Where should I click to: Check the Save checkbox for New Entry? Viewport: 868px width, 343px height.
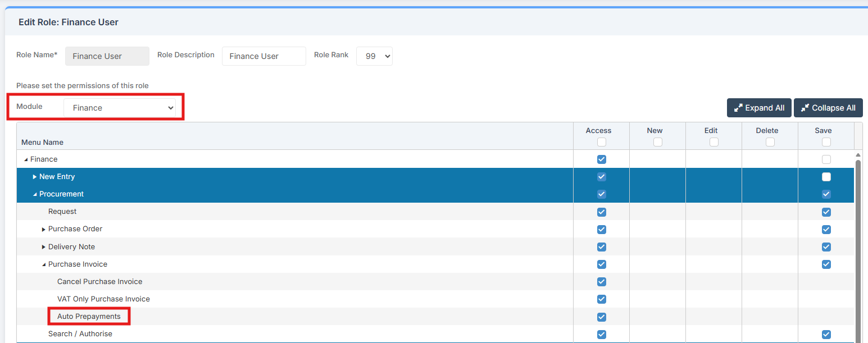(826, 177)
